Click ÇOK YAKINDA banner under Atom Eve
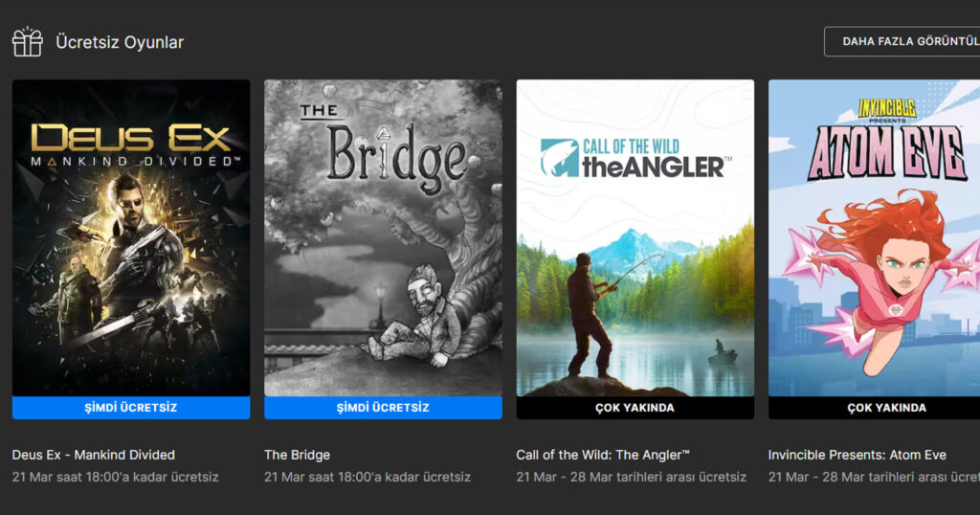 (875, 408)
